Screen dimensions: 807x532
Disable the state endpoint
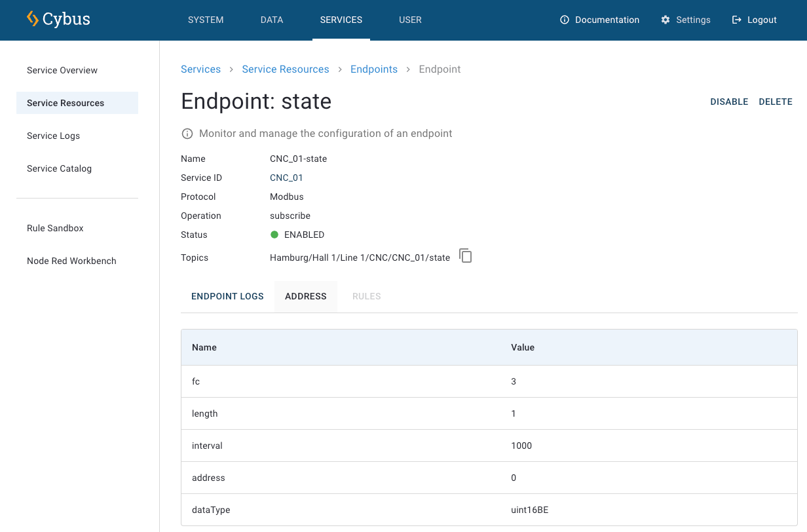click(729, 102)
